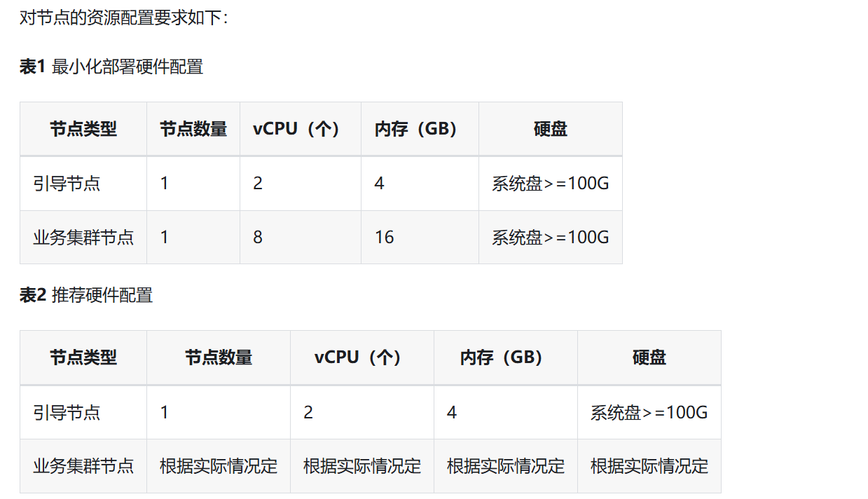Screen dimensions: 868x499
Task: Select the "业务集群节点" cell in Table 1
Action: 83,238
